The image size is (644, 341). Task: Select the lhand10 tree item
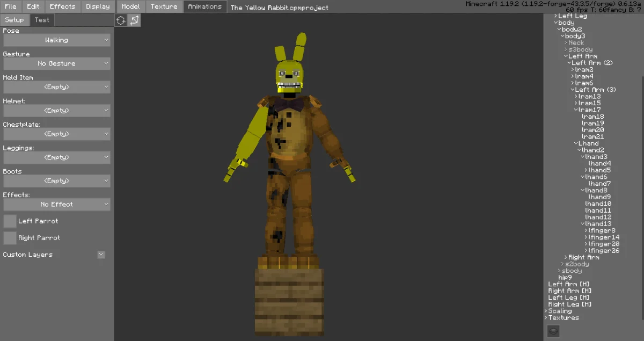598,204
